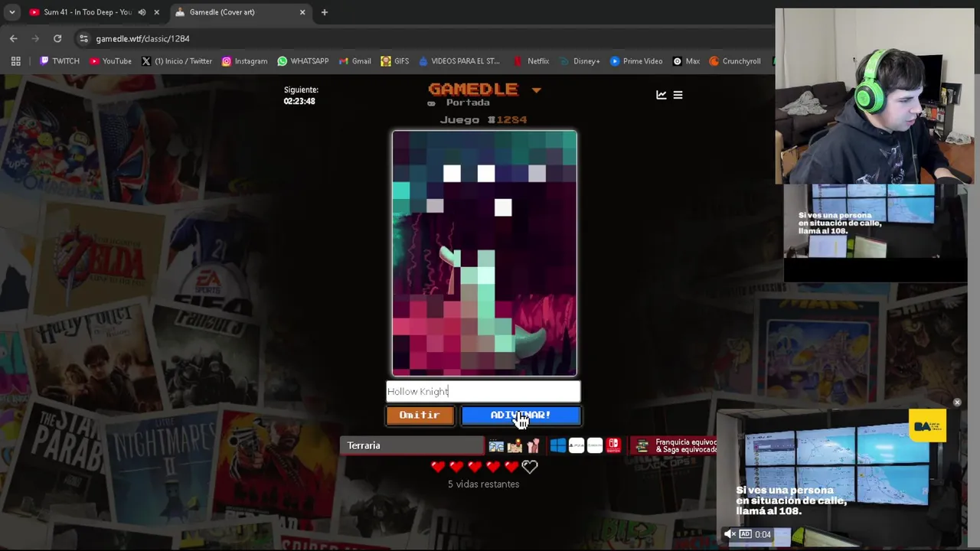Go back in the browser
Viewport: 980px width, 551px height.
pos(14,38)
